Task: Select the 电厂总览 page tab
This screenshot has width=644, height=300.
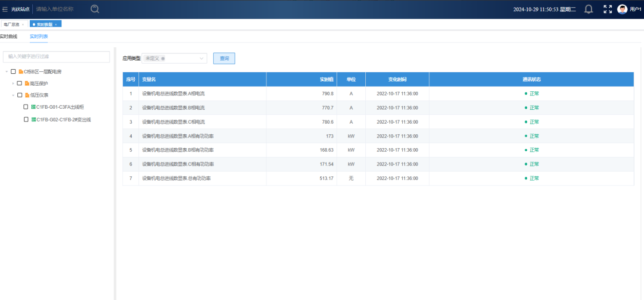Action: point(11,24)
